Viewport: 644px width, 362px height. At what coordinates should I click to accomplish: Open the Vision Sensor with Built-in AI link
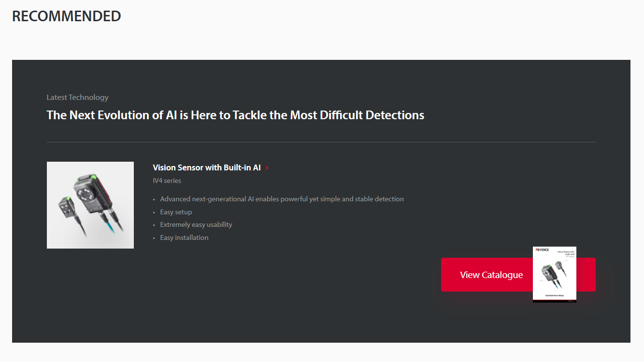[207, 167]
